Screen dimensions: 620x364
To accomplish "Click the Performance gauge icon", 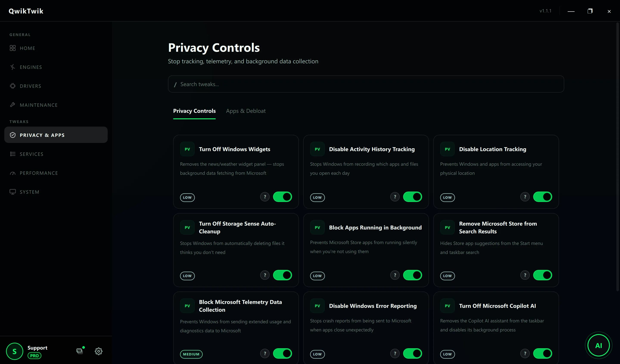I will click(12, 173).
